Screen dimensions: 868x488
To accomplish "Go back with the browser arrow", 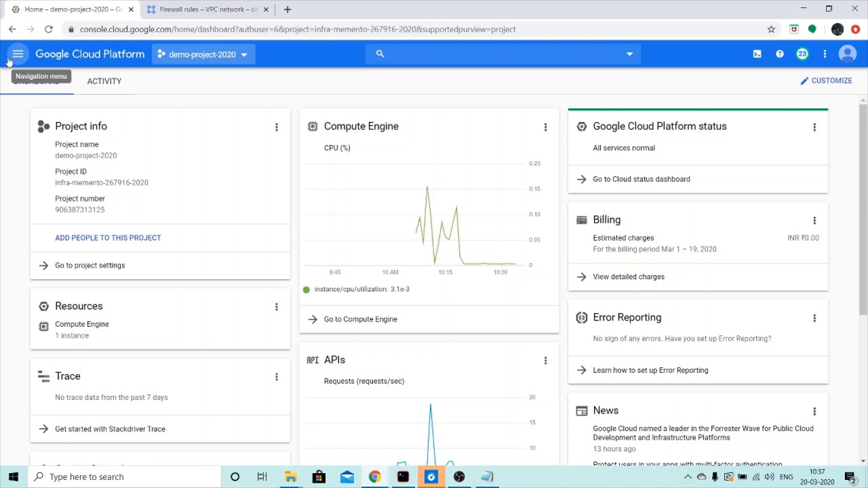I will [x=12, y=29].
